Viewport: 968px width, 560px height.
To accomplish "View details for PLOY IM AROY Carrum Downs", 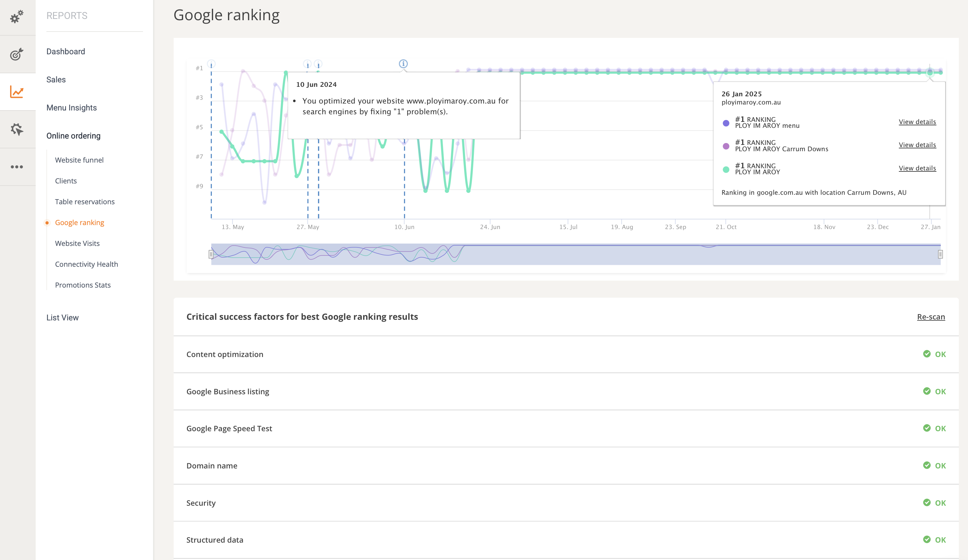I will tap(917, 145).
